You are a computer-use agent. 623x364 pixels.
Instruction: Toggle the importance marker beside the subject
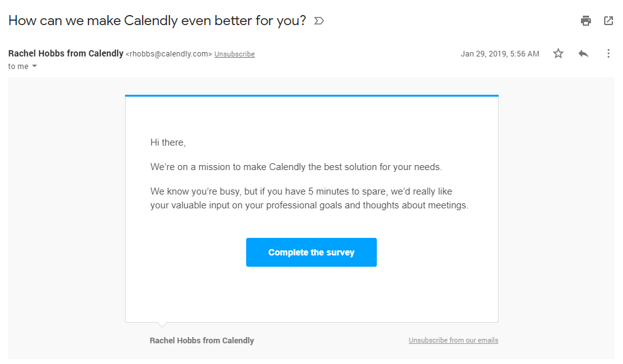point(319,21)
